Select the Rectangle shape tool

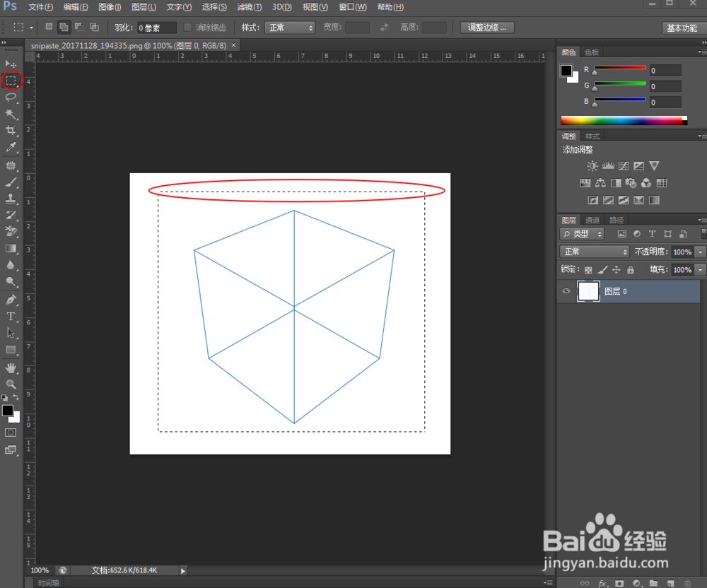point(11,350)
